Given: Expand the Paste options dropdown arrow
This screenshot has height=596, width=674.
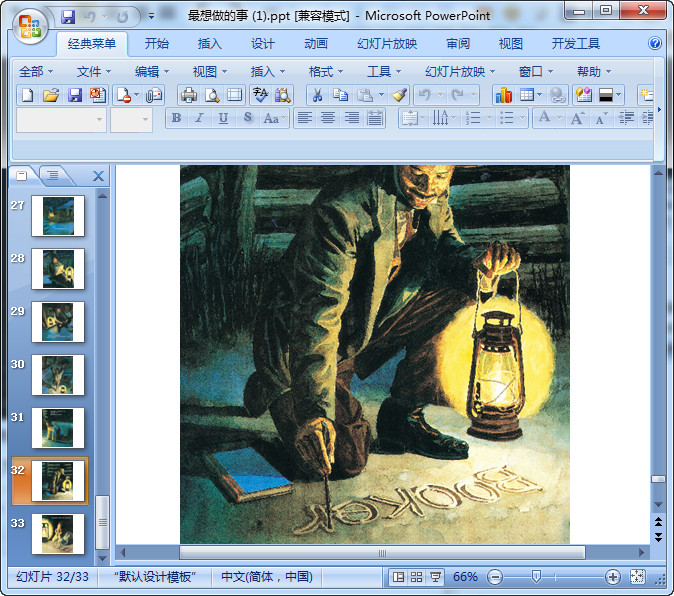Looking at the screenshot, I should click(x=381, y=95).
